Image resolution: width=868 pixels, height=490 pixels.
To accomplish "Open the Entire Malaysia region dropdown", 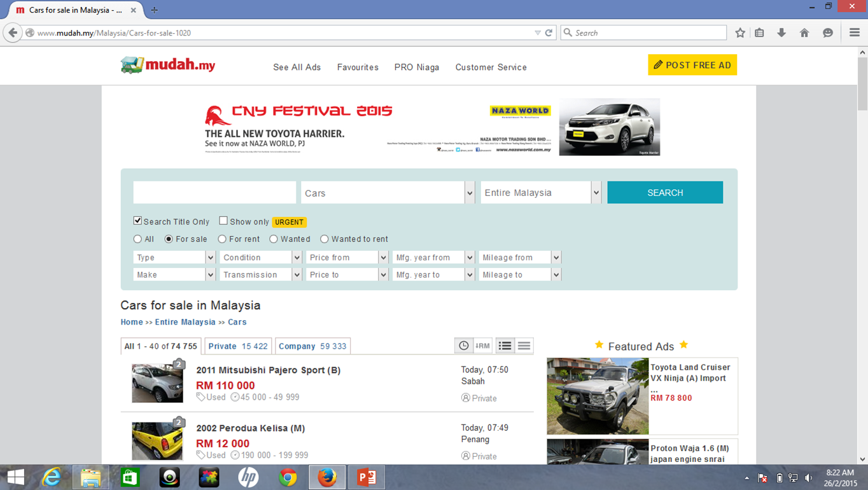I will pyautogui.click(x=540, y=193).
